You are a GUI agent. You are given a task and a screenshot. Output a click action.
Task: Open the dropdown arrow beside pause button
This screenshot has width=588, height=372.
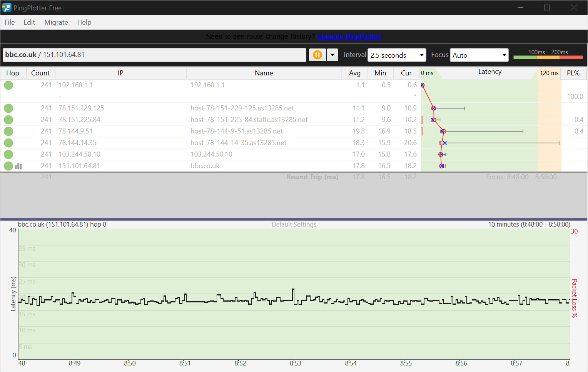(332, 55)
